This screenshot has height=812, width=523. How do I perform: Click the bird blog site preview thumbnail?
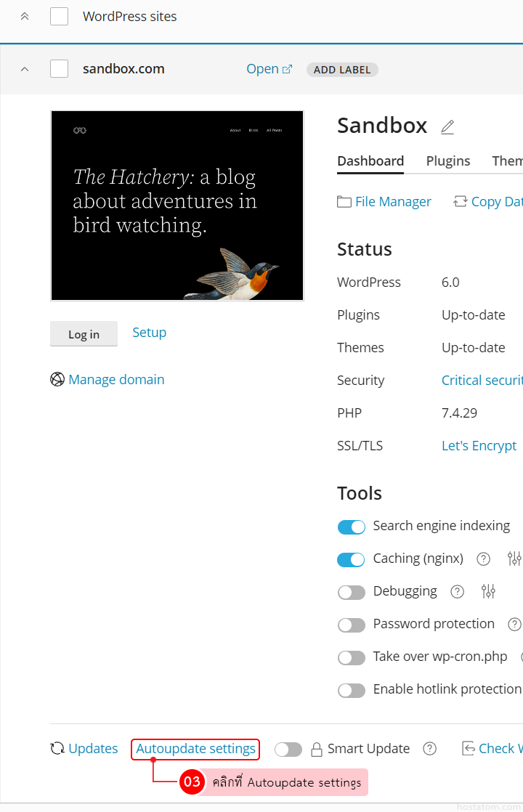point(177,206)
